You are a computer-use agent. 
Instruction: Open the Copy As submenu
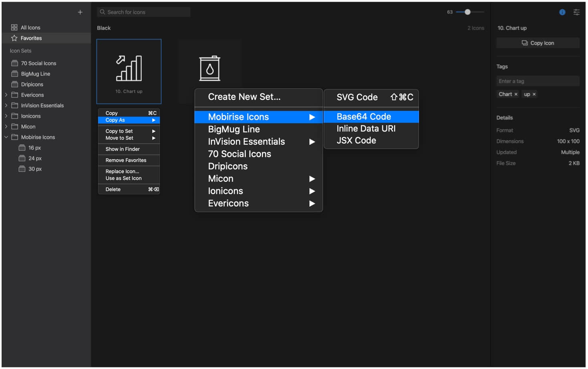point(129,120)
